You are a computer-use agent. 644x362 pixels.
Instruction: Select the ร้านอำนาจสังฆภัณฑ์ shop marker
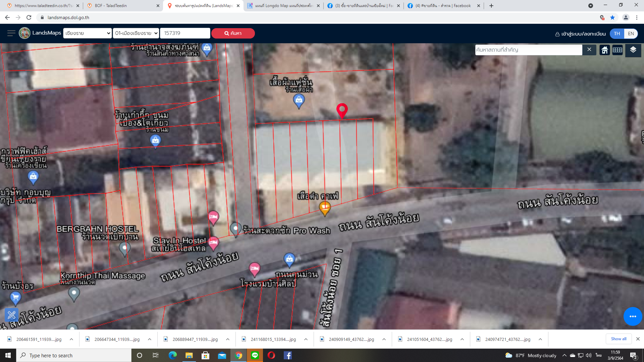[x=207, y=49]
